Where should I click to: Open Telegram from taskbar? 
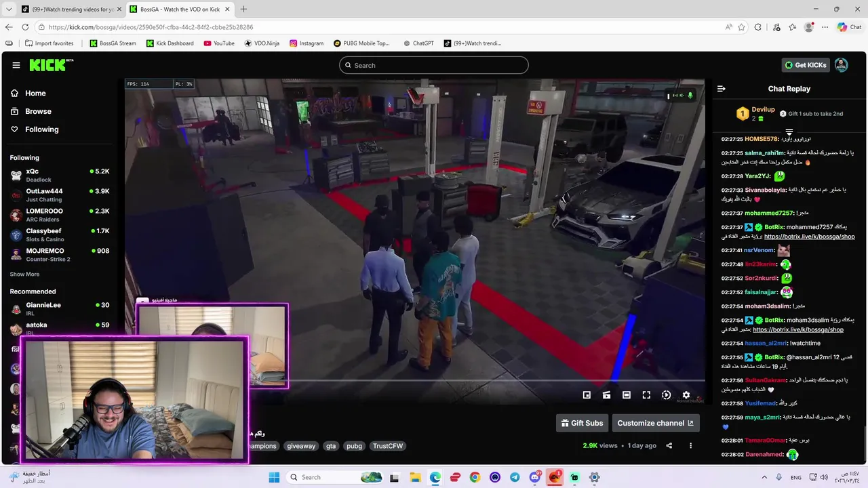(515, 477)
